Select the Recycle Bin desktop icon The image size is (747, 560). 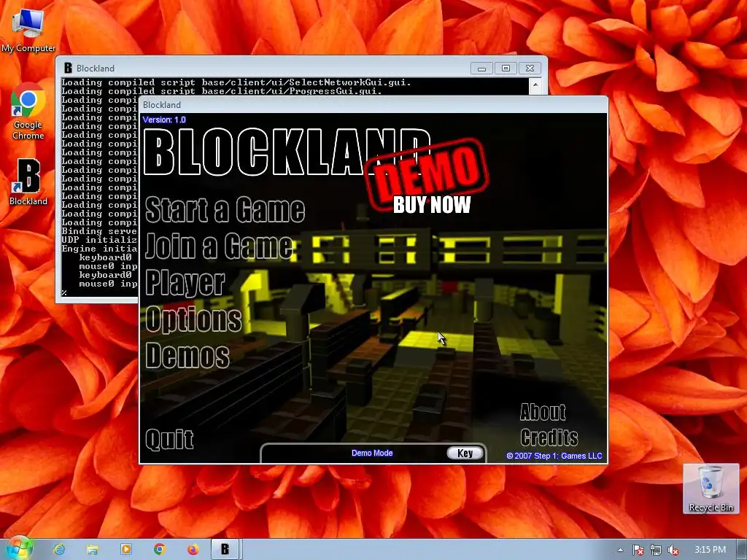pyautogui.click(x=711, y=489)
